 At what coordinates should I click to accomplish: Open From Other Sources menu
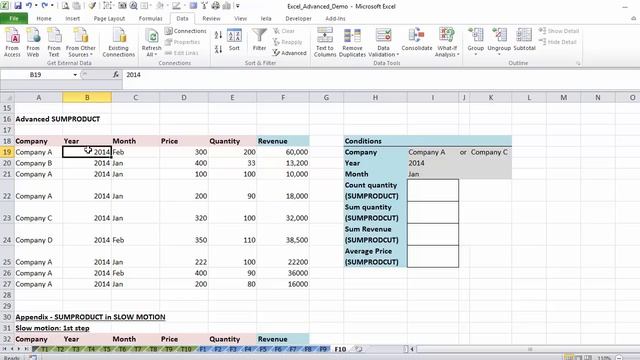click(80, 42)
